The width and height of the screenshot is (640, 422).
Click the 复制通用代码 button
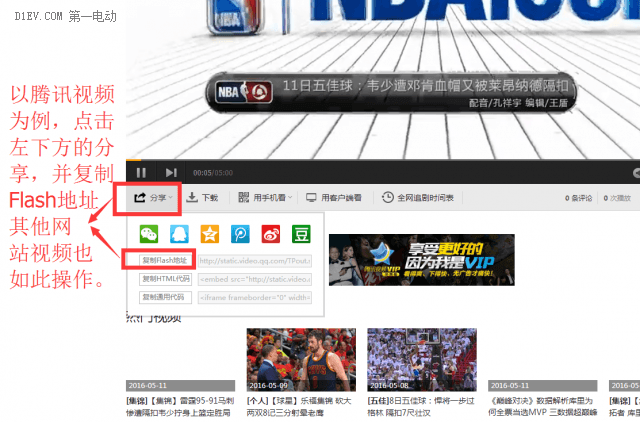tap(165, 297)
